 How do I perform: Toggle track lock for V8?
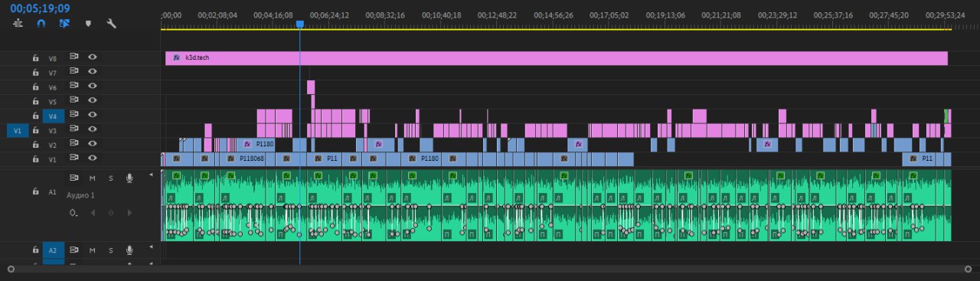point(34,57)
